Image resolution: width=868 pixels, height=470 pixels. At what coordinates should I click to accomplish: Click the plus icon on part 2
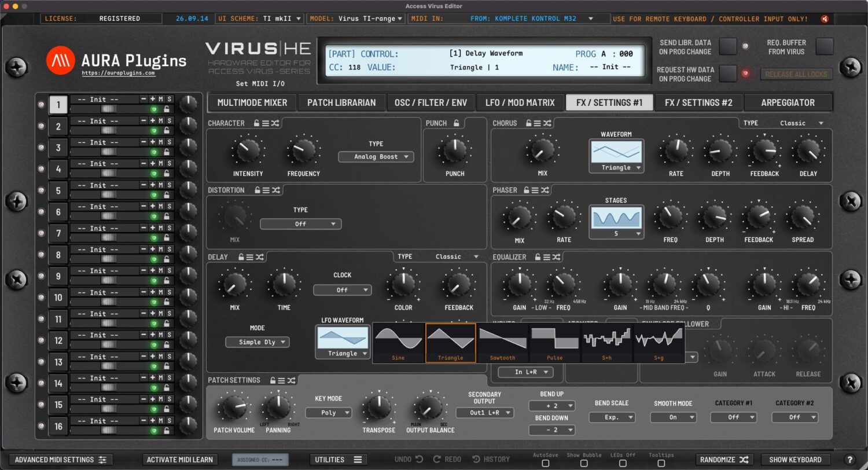pos(152,121)
